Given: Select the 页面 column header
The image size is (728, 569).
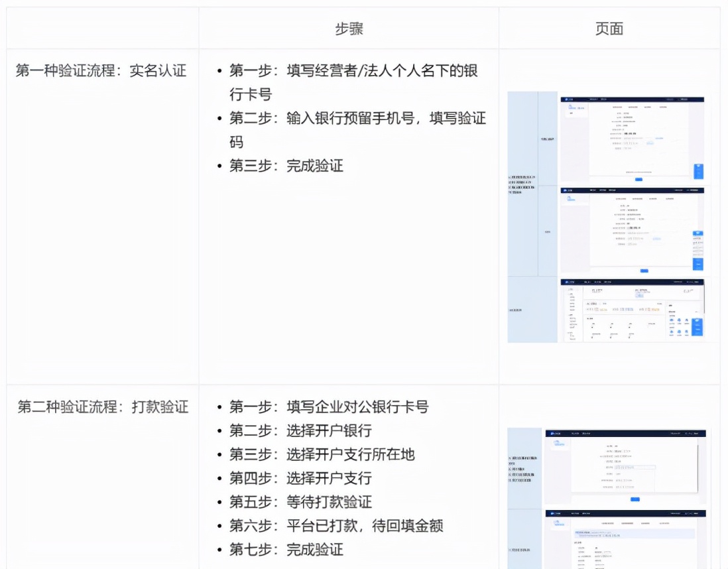Looking at the screenshot, I should click(609, 28).
